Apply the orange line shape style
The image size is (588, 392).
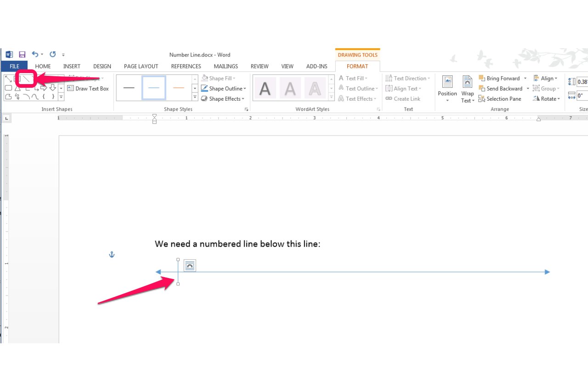(x=178, y=88)
